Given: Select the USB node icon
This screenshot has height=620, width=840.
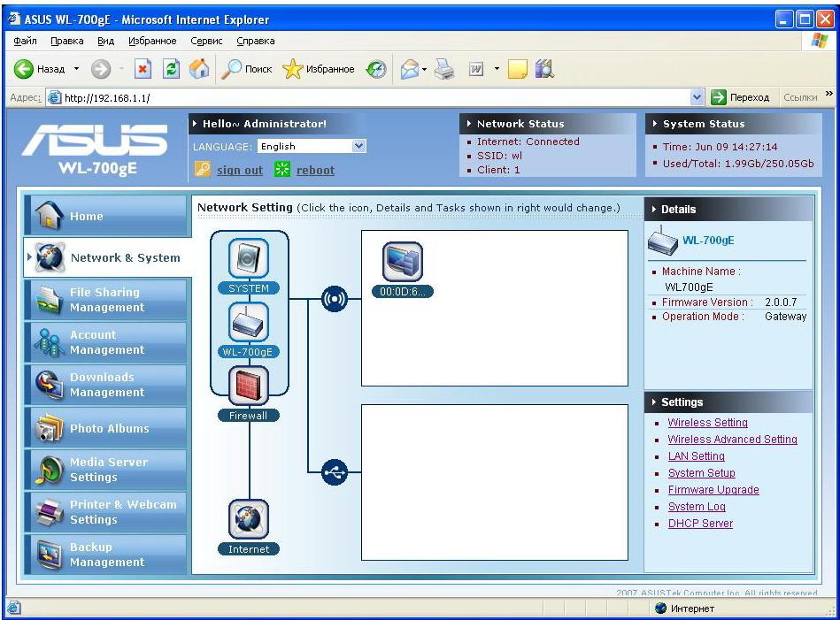Looking at the screenshot, I should pyautogui.click(x=335, y=472).
